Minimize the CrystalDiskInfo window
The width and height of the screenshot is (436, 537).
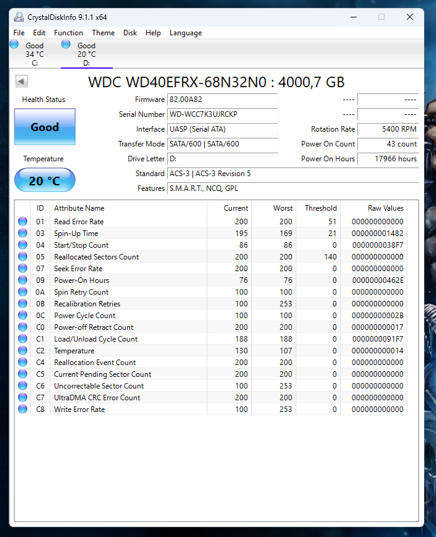point(354,17)
